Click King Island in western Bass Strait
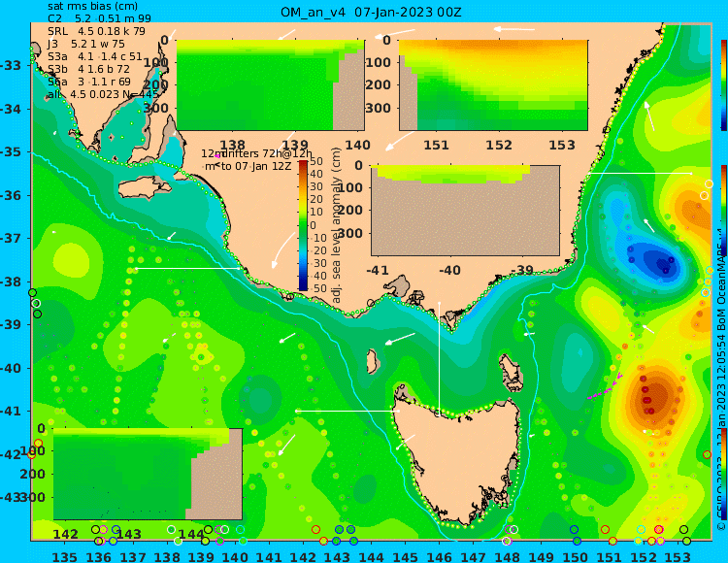Screen dimensions: 728x563 372,361
